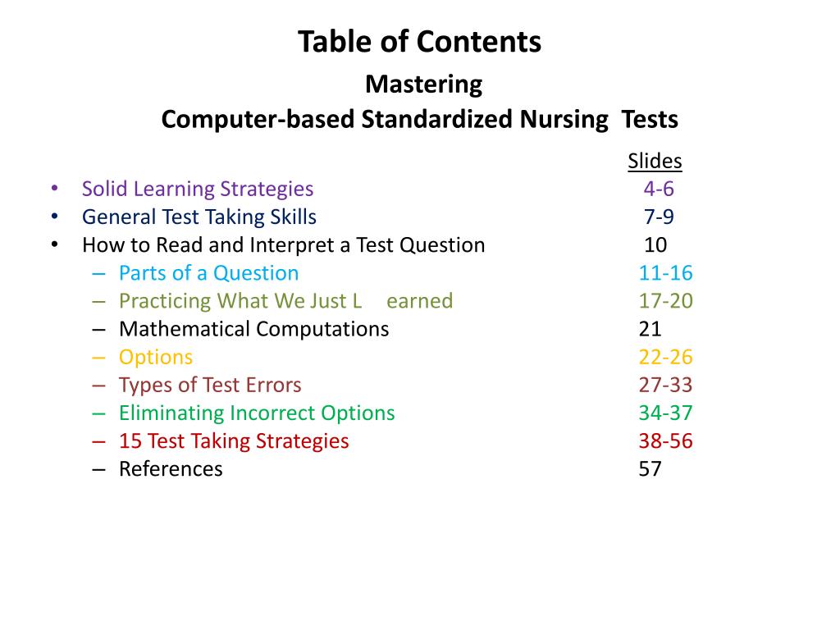
Task: Go to Parts of a Question section
Action: 209,273
